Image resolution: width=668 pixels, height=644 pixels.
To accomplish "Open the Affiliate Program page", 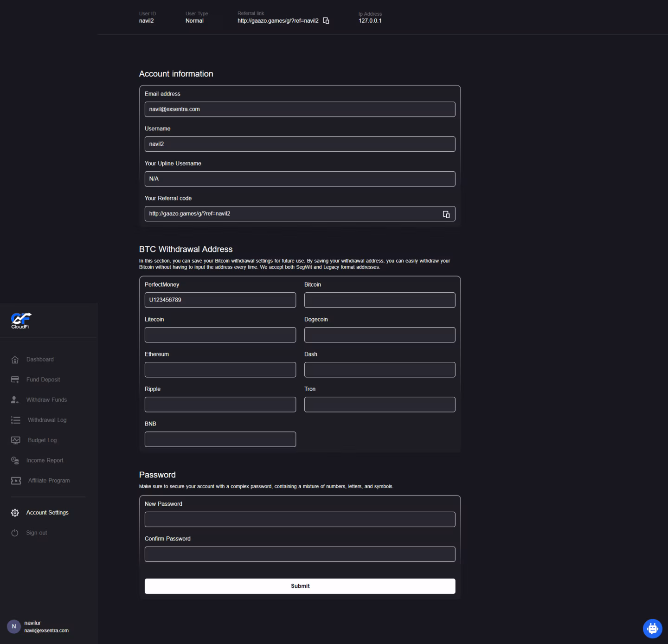I will [x=49, y=481].
